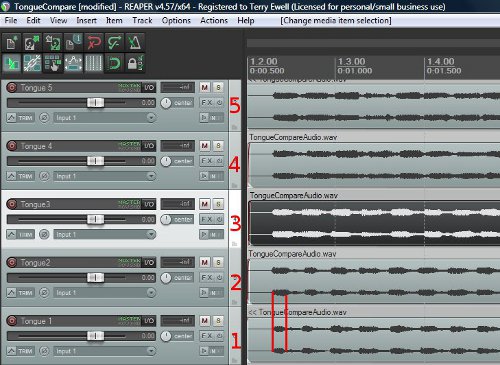Mute the Tongue3 track
Viewport: 500px width, 365px height.
point(205,204)
